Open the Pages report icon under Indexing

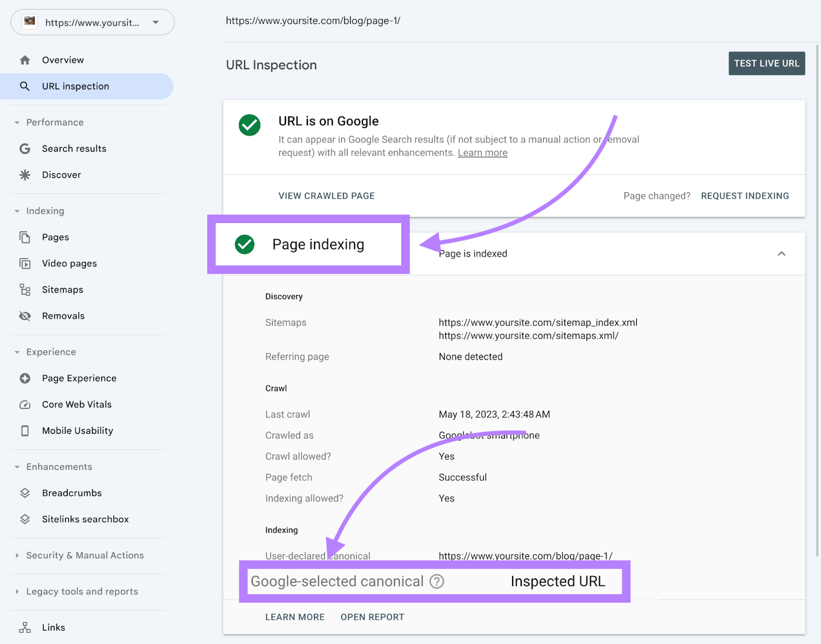[x=25, y=237]
